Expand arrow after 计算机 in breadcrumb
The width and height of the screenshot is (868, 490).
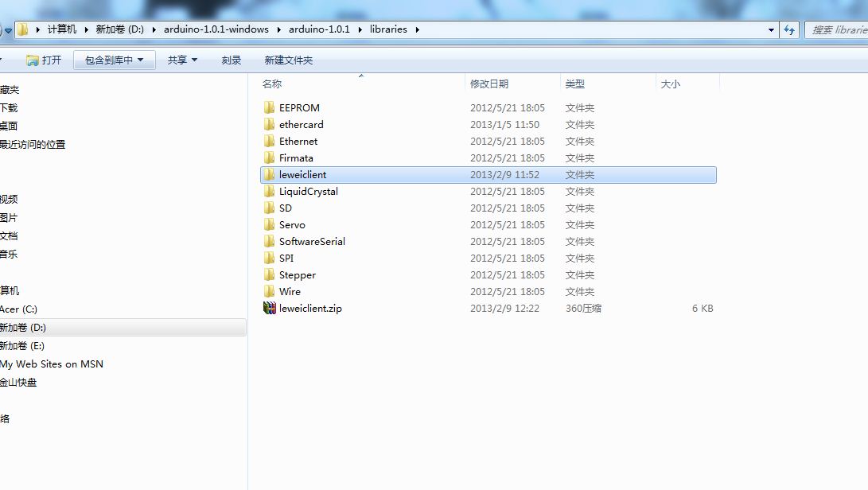[87, 29]
